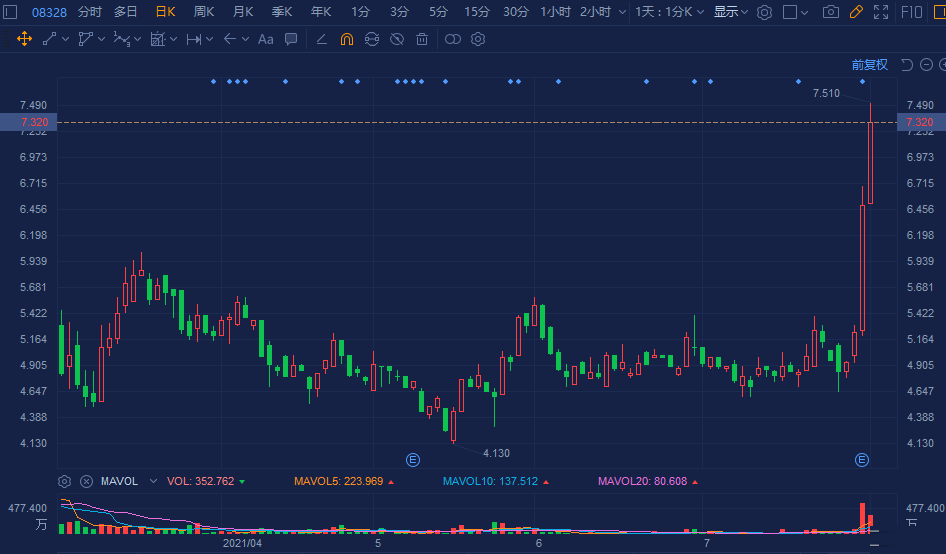Click the 7.510 high price label
The image size is (946, 554).
(x=826, y=93)
